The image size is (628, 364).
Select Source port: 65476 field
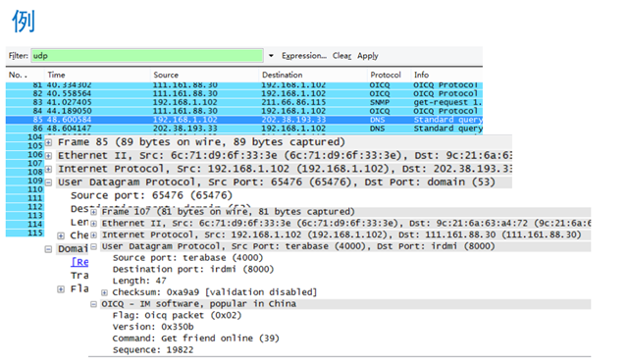(x=151, y=195)
